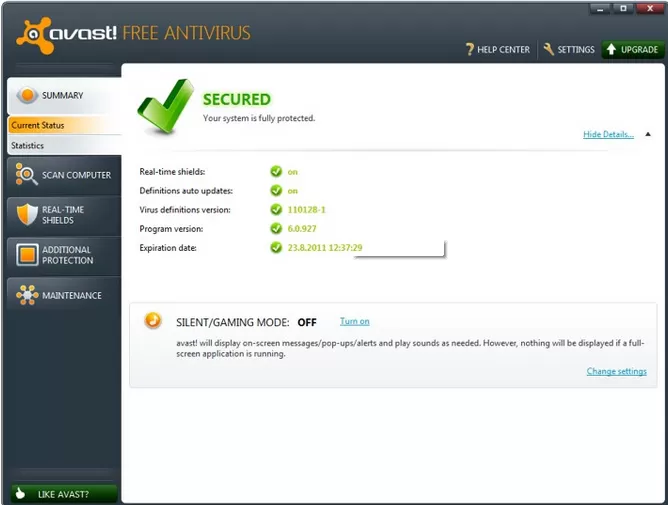Screen dimensions: 668x505
Task: Click the 'Expiration date:' label
Action: (x=168, y=248)
